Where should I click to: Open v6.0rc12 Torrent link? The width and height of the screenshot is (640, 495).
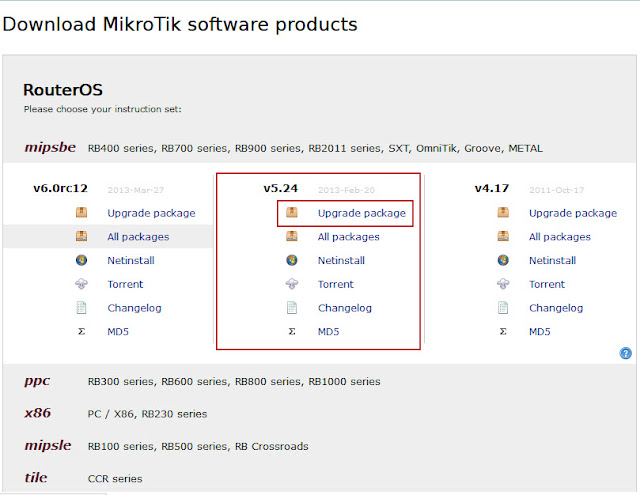click(125, 284)
